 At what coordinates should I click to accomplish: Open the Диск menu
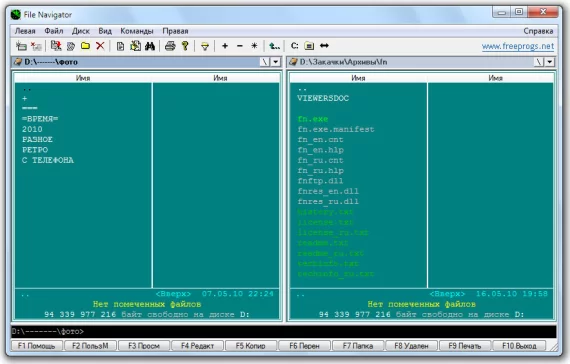[81, 31]
